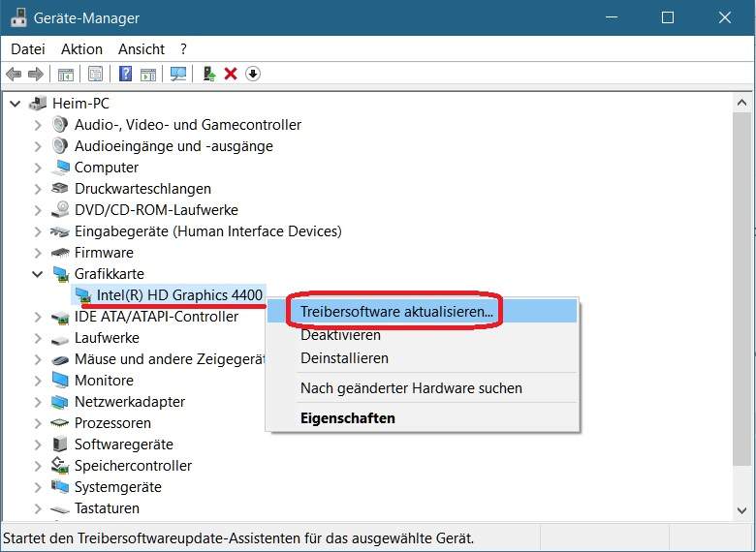
Task: Click the icon beside Systemgeräte
Action: click(x=60, y=486)
